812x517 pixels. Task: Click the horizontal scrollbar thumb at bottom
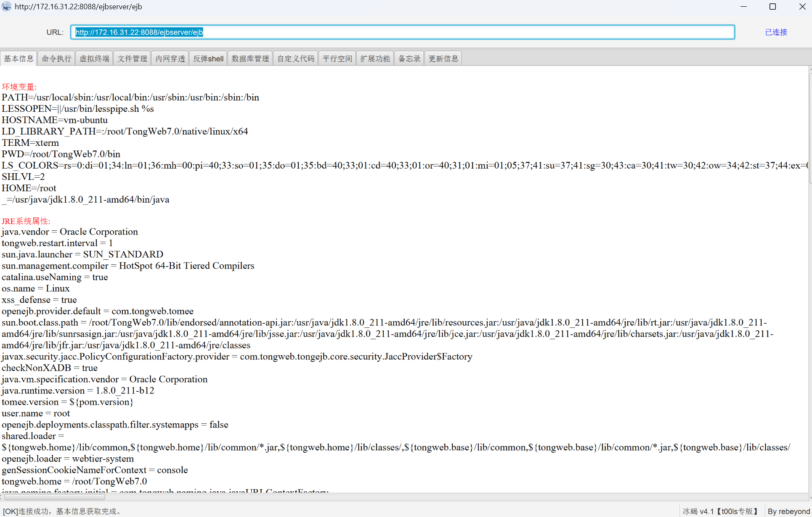point(55,497)
